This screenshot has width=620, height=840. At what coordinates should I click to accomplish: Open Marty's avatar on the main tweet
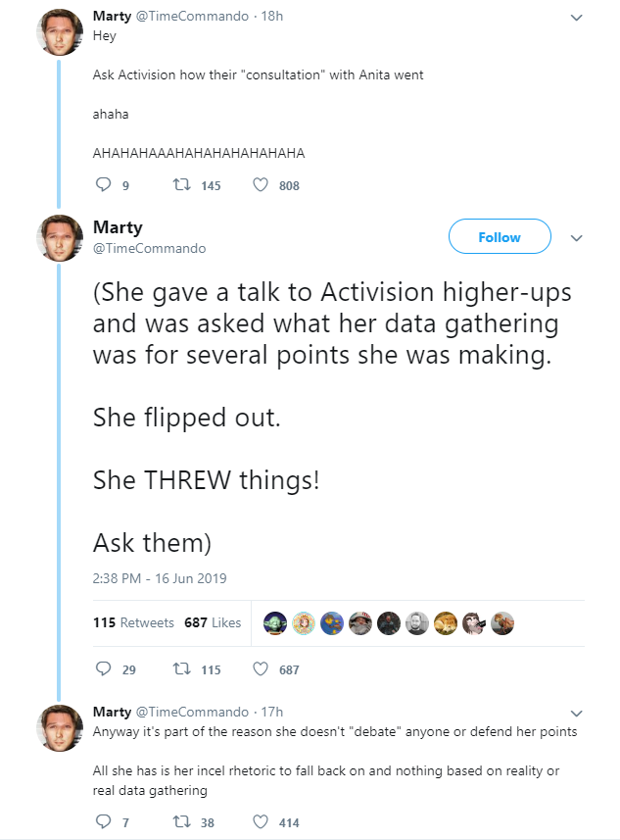60,238
